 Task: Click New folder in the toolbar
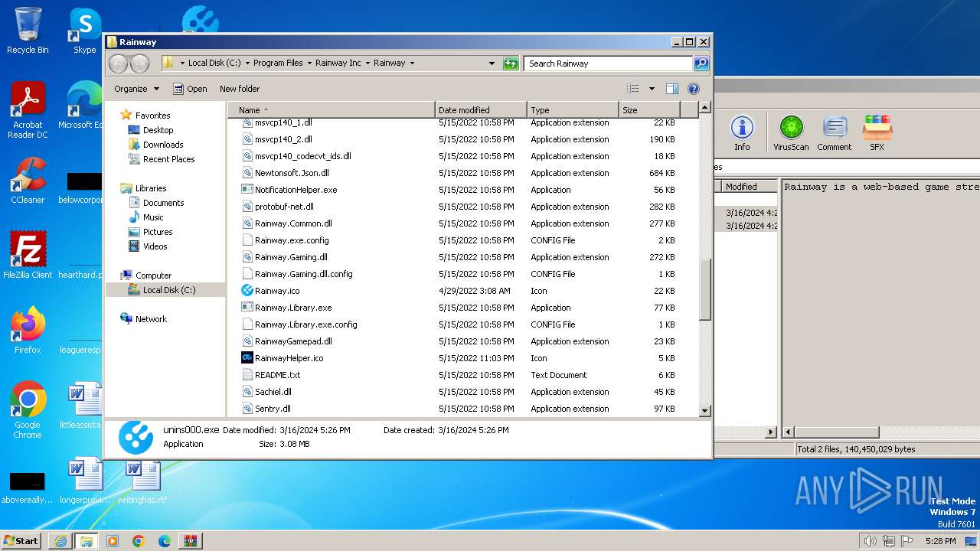point(239,89)
